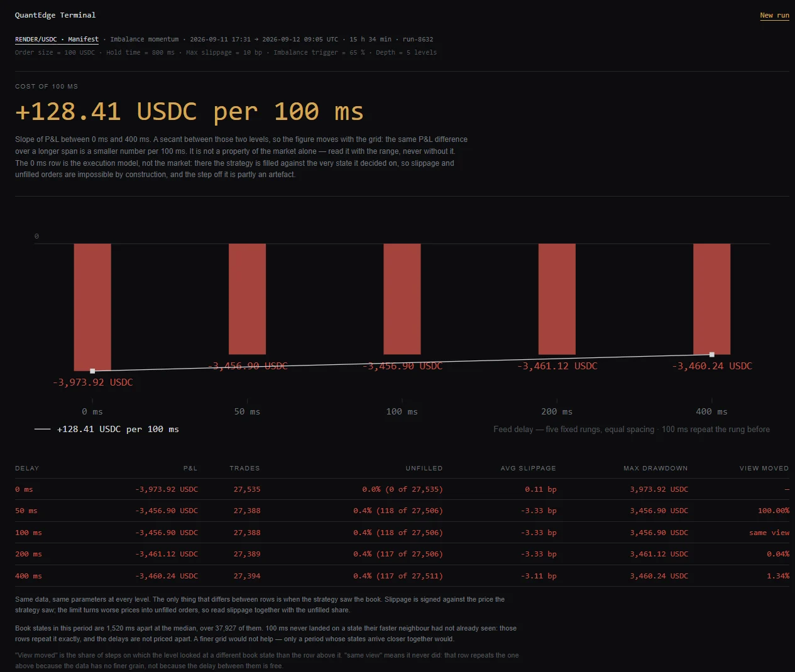
Task: Click the 100 ms axis tick label
Action: pyautogui.click(x=402, y=411)
